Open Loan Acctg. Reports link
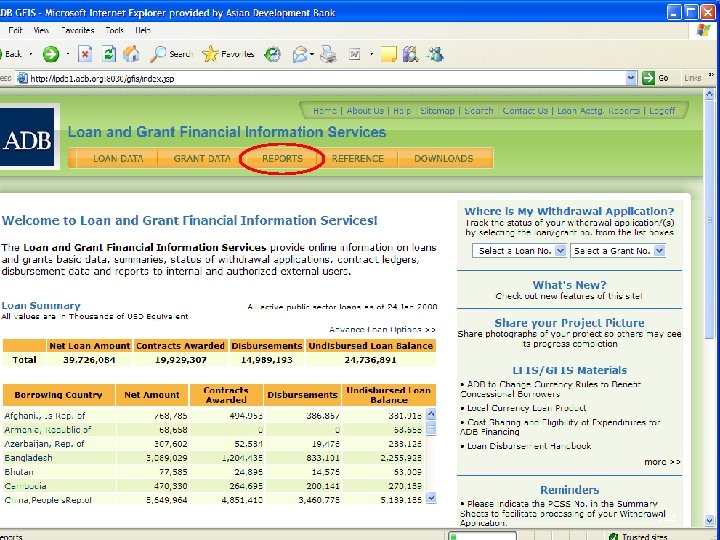Viewport: 720px width, 540px height. [598, 111]
